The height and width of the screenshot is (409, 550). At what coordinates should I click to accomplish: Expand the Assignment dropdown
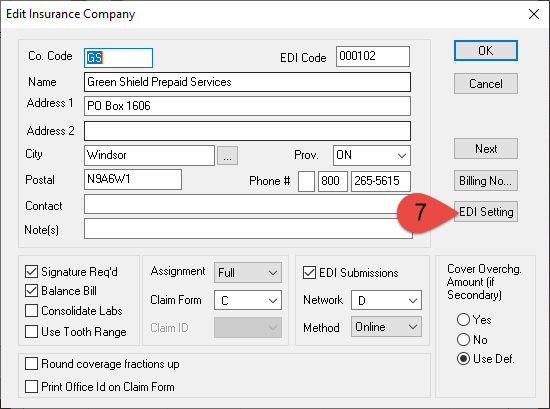click(x=248, y=273)
